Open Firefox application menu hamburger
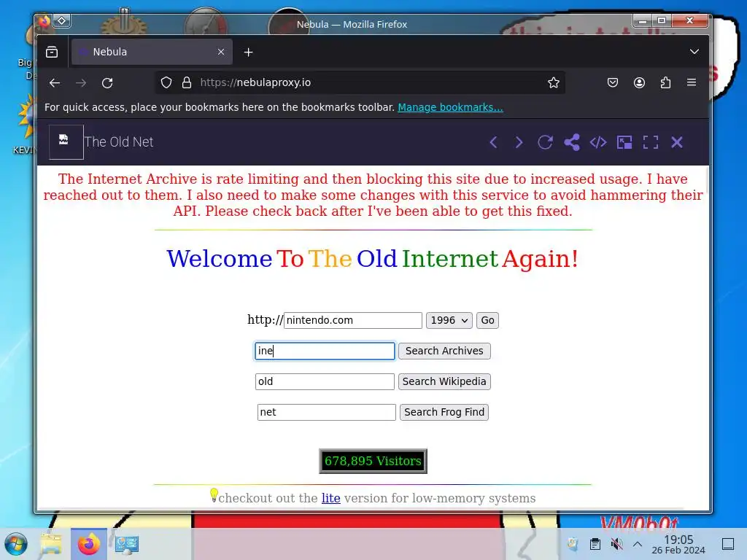Viewport: 747px width, 560px height. point(692,83)
